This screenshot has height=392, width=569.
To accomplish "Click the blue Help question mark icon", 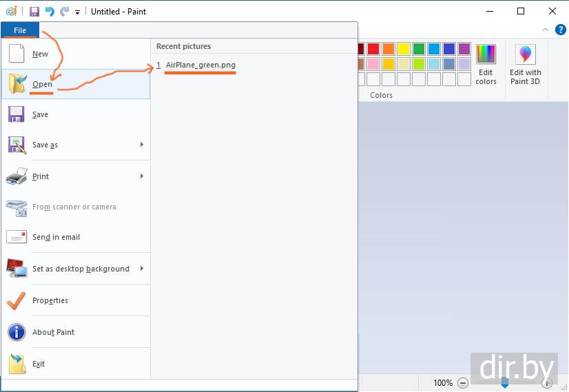I will 560,30.
